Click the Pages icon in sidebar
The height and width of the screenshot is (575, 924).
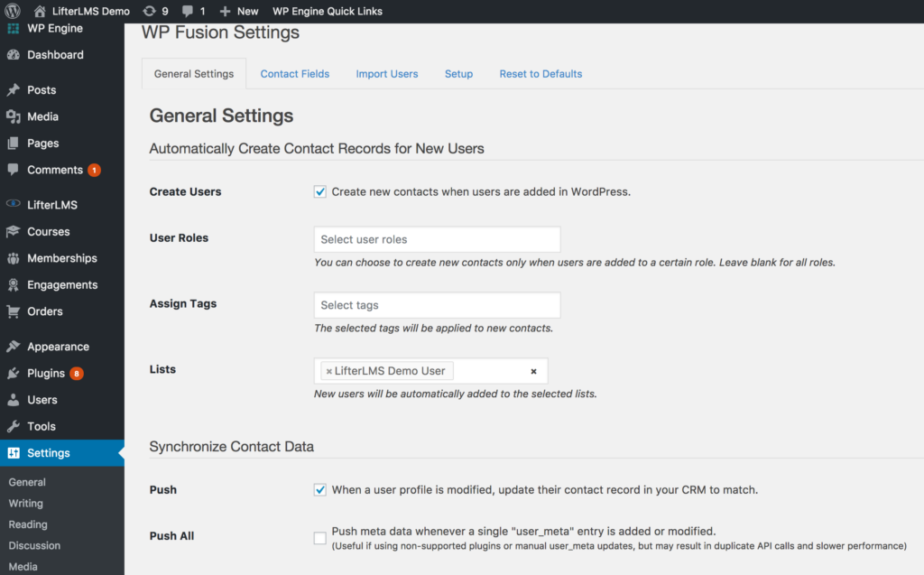(13, 143)
